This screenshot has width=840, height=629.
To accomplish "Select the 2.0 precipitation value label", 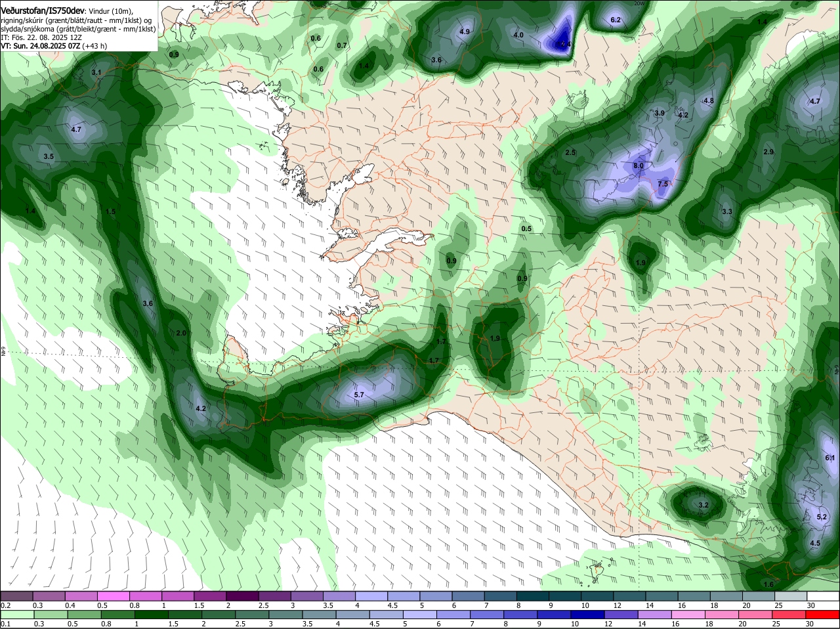I will point(182,334).
